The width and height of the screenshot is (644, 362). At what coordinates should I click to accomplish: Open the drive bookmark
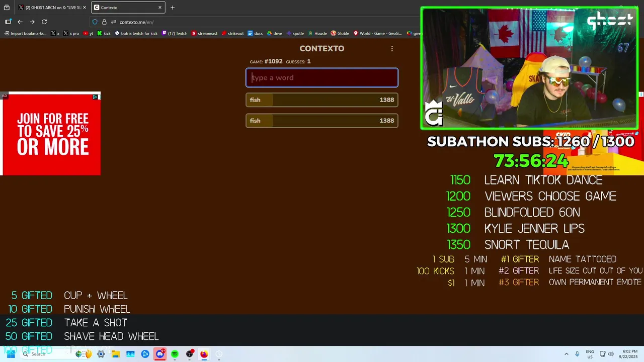coord(274,34)
